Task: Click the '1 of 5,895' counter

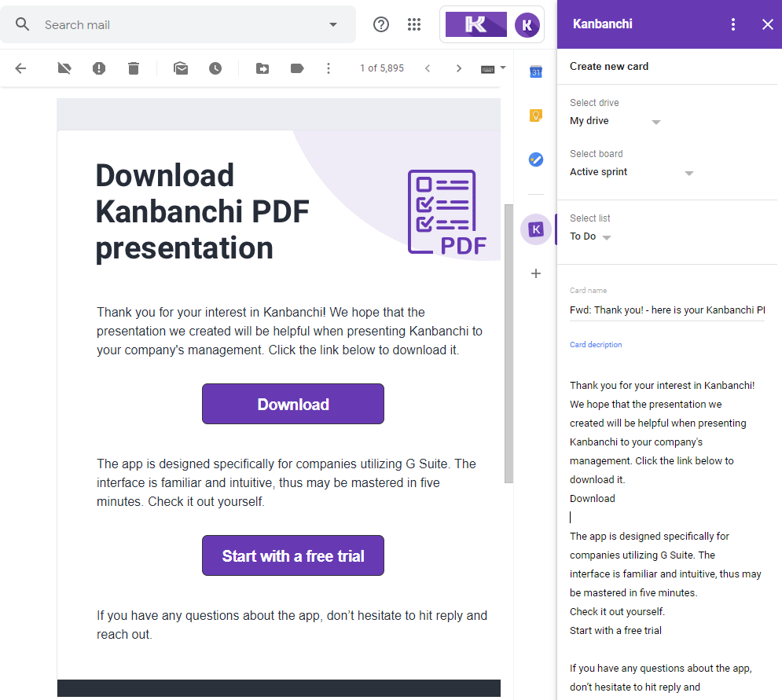Action: pyautogui.click(x=382, y=68)
